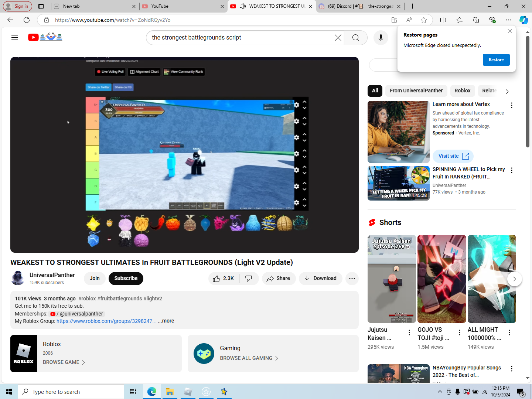Open Edge Collections
Image resolution: width=532 pixels, height=399 pixels.
475,20
